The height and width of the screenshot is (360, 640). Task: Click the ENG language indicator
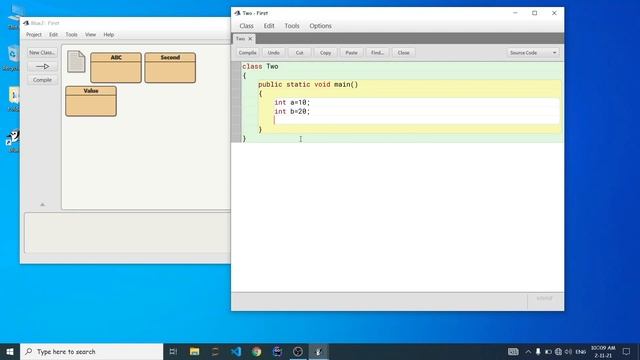581,351
